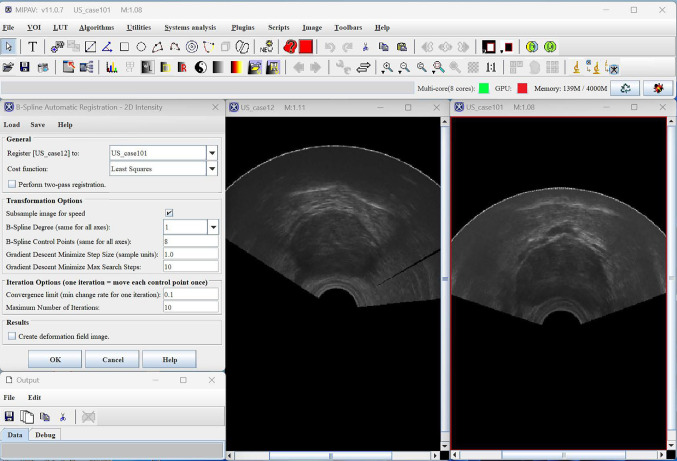Enable Create deformation field image

click(12, 336)
